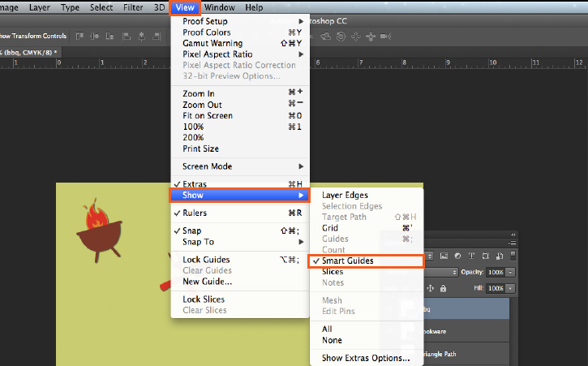Image resolution: width=588 pixels, height=366 pixels.
Task: Select the filter for adjustment layers icon
Action: (457, 256)
